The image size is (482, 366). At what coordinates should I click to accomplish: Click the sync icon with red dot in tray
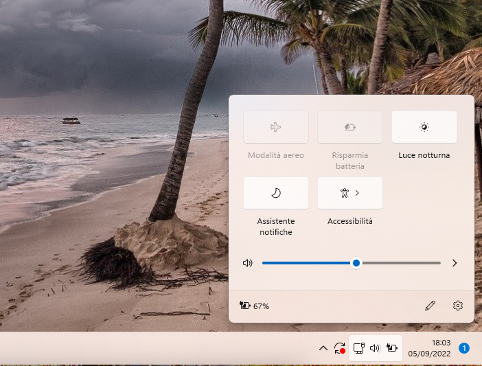[x=340, y=348]
